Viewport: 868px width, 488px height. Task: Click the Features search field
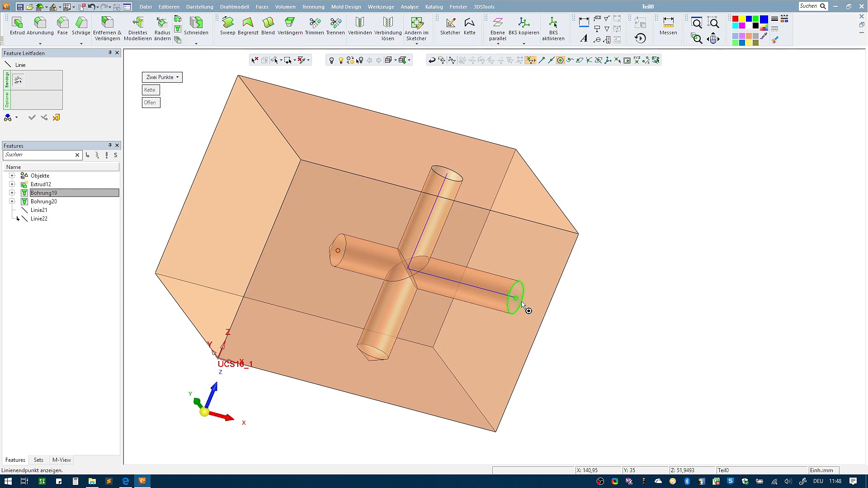click(x=38, y=155)
